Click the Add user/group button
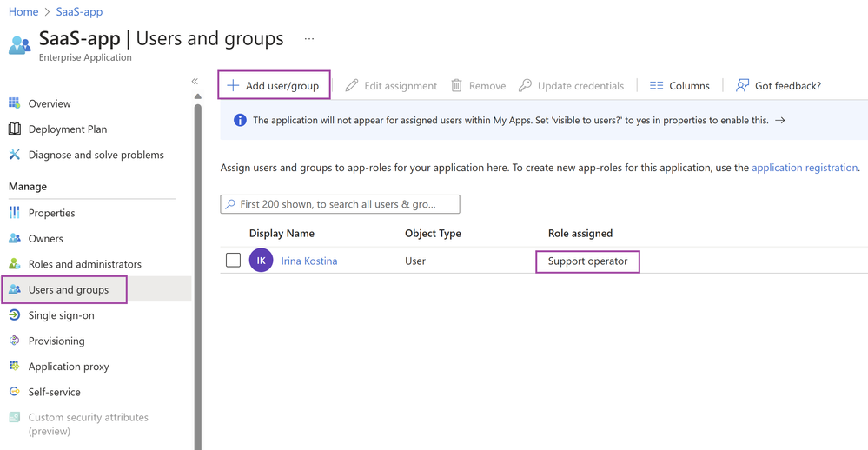 [274, 85]
